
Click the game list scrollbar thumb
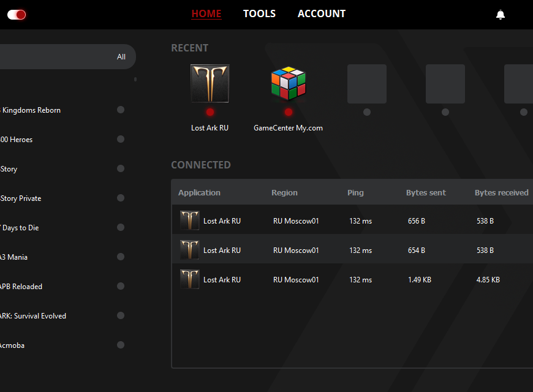[135, 79]
